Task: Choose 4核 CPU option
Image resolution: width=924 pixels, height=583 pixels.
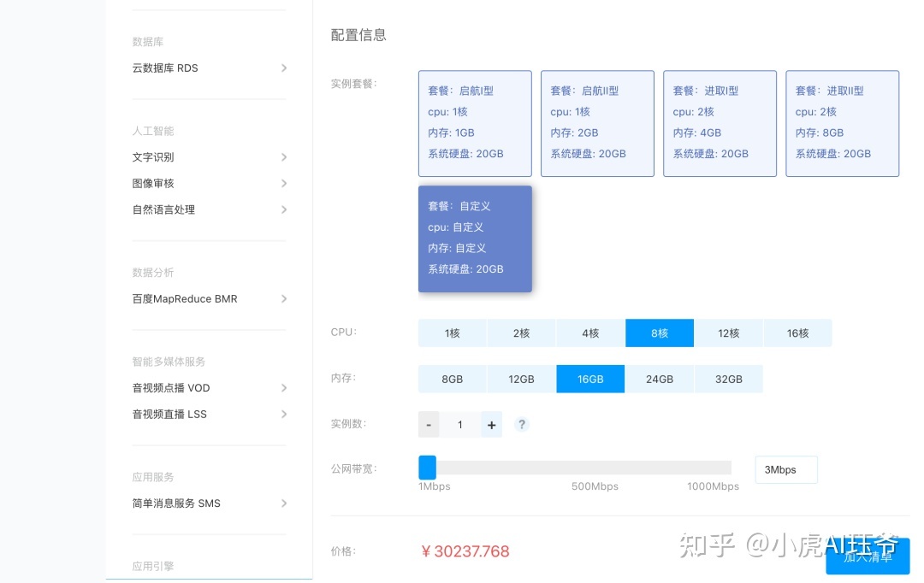Action: (590, 333)
